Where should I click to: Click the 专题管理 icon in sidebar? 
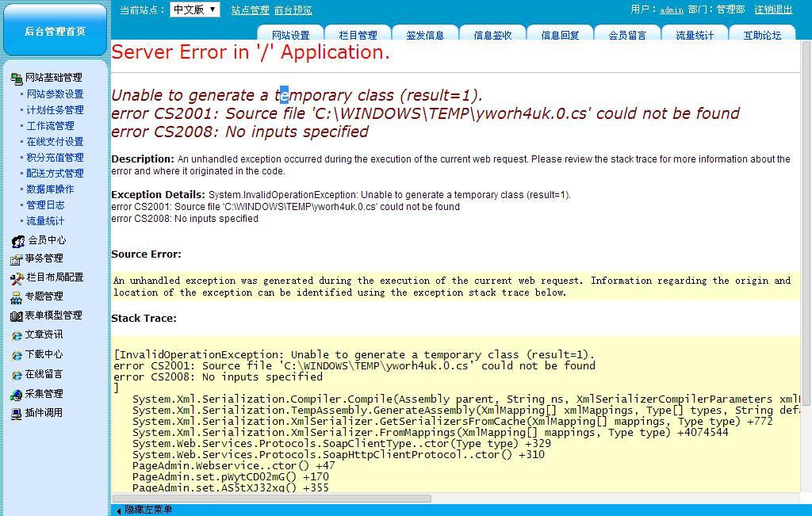click(x=16, y=297)
